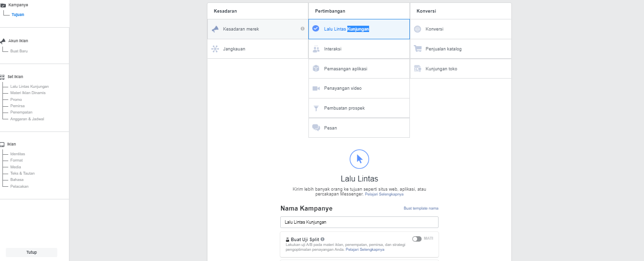This screenshot has height=261, width=644.
Task: Open Buat Baru under Akun Iklan
Action: (19, 51)
